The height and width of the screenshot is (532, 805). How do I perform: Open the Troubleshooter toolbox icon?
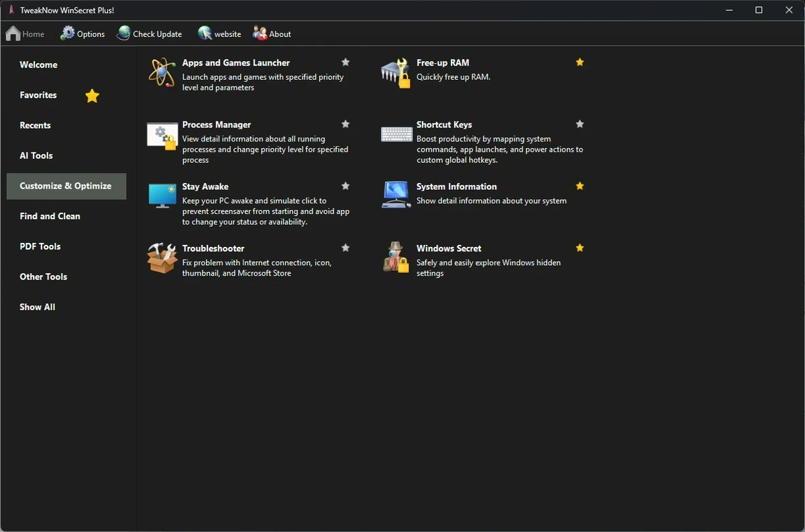(162, 258)
